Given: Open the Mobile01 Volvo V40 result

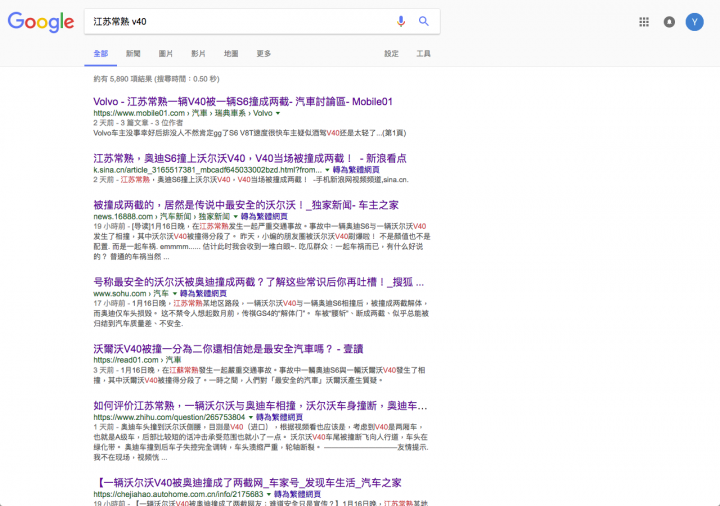Looking at the screenshot, I should [243, 101].
